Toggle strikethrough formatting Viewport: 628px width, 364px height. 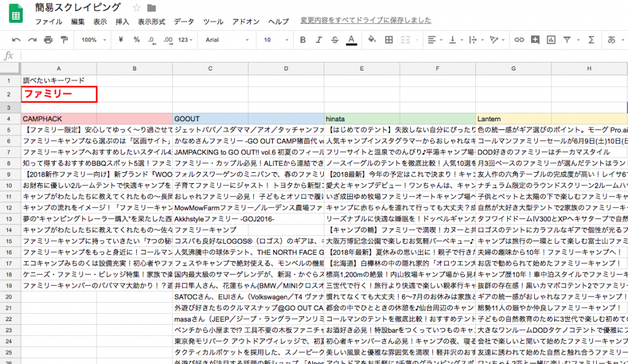[335, 40]
